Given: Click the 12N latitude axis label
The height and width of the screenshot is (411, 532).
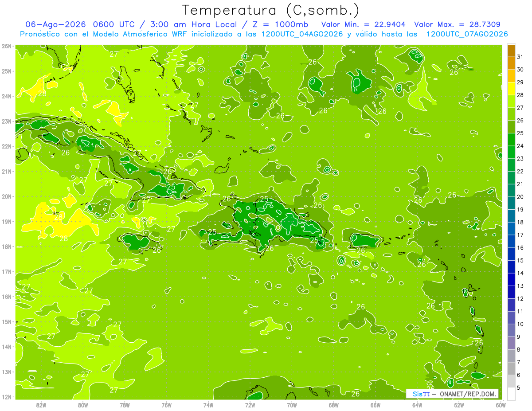Looking at the screenshot, I should (7, 396).
